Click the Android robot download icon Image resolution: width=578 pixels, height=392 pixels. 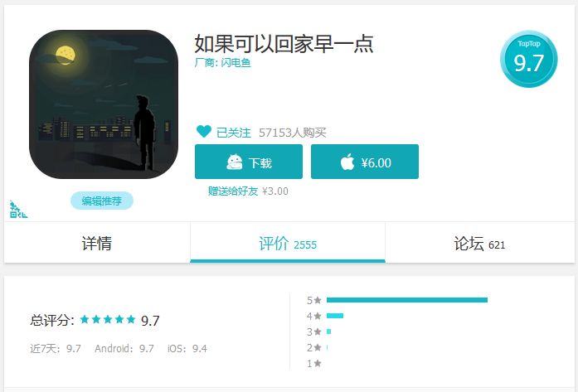[x=235, y=162]
